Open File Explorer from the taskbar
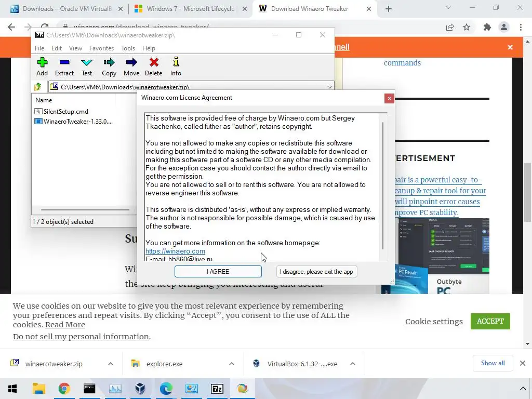Viewport: 532px width, 399px height. (38, 389)
